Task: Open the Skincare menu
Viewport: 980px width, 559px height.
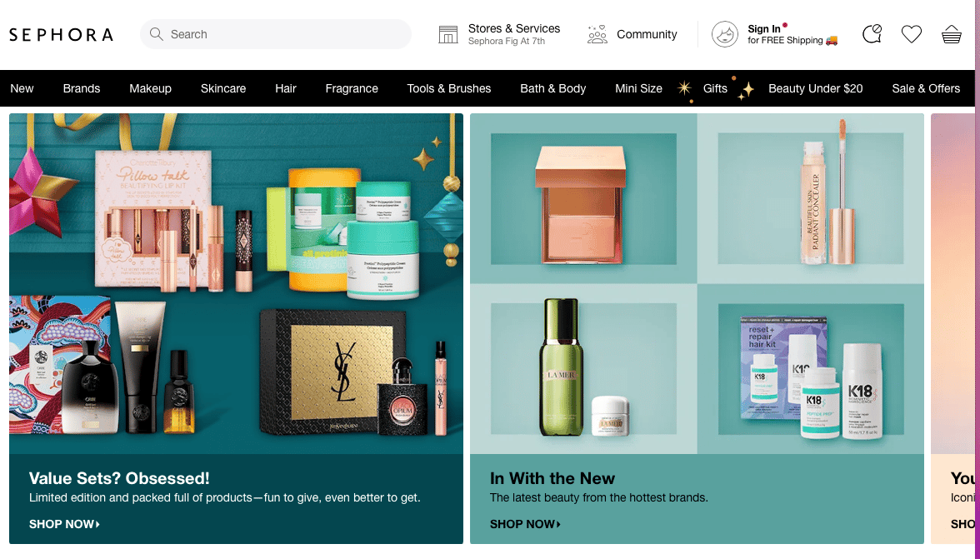Action: (x=223, y=88)
